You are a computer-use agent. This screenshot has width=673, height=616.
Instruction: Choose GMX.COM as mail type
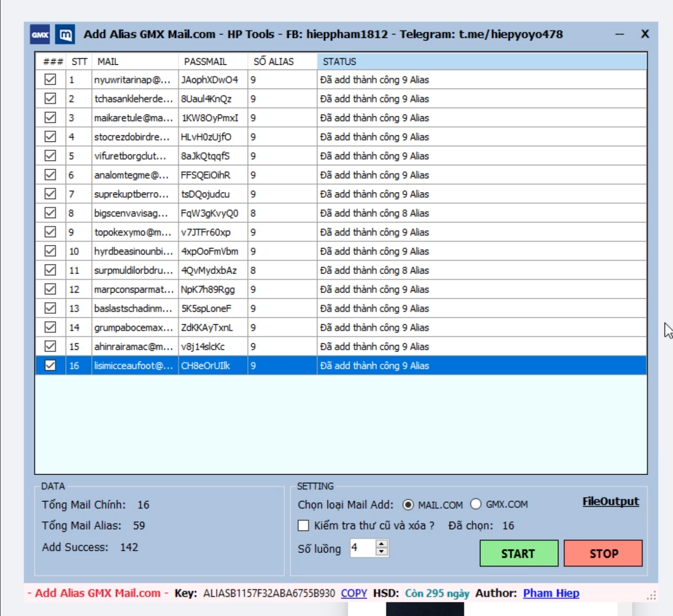point(476,505)
